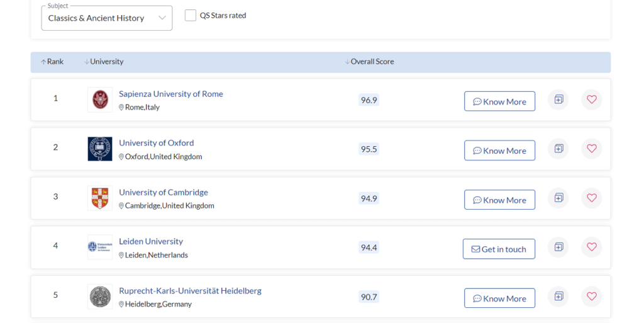
Task: Click Get in touch for Leiden University
Action: pyautogui.click(x=499, y=249)
